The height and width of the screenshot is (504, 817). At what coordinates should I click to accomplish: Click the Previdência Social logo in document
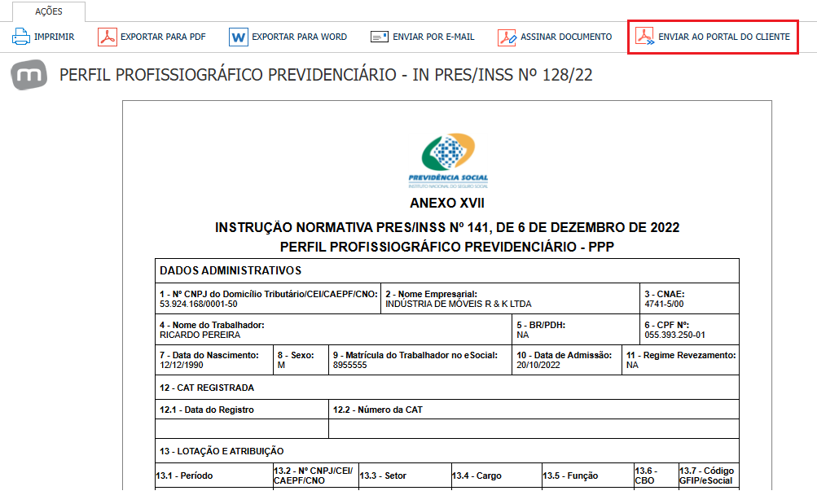(448, 160)
